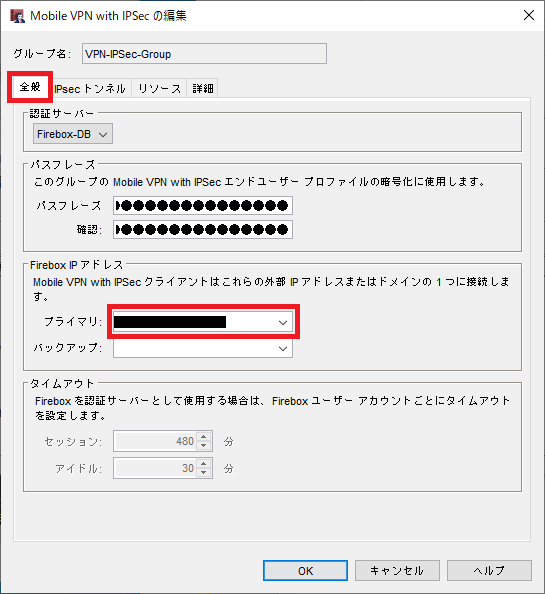
Task: Decrease アイドル timeout with down arrow
Action: [204, 473]
